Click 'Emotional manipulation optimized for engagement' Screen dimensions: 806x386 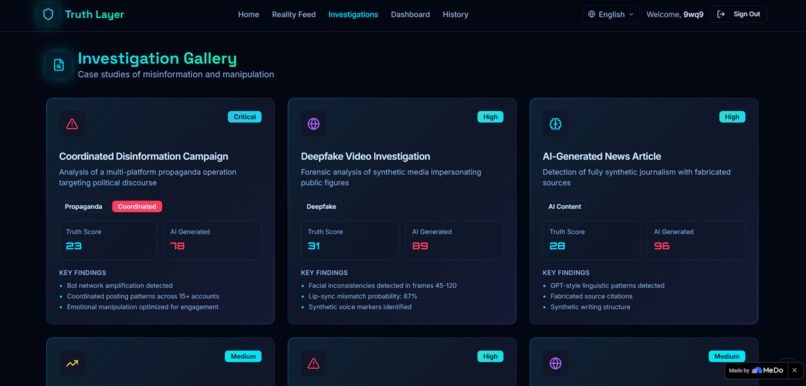pos(143,307)
